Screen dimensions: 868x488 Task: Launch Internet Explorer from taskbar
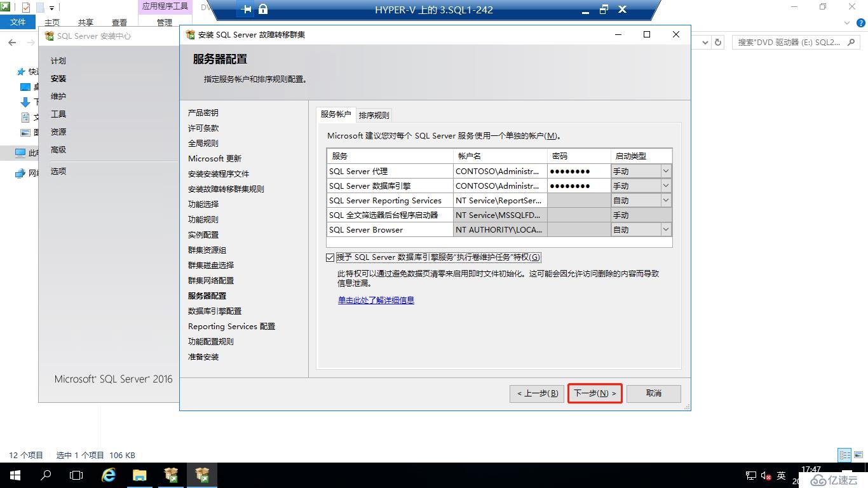point(109,475)
